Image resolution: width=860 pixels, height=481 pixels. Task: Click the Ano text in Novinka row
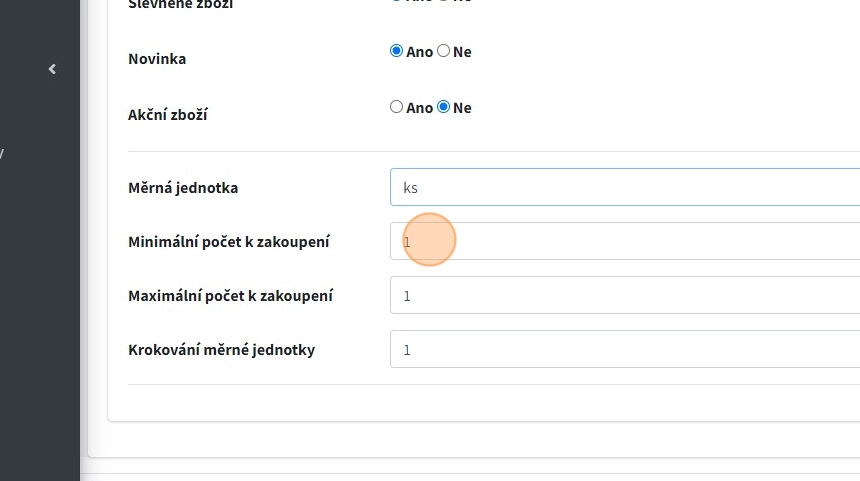click(419, 52)
